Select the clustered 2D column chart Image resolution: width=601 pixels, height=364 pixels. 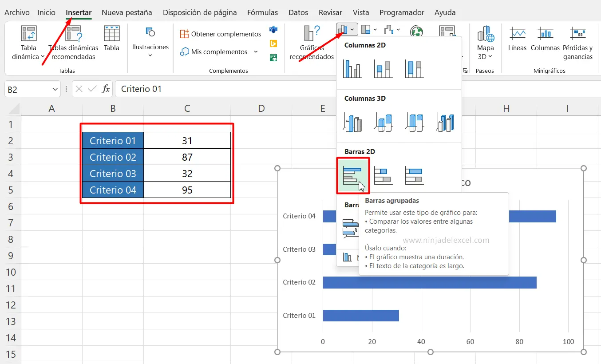pyautogui.click(x=352, y=69)
